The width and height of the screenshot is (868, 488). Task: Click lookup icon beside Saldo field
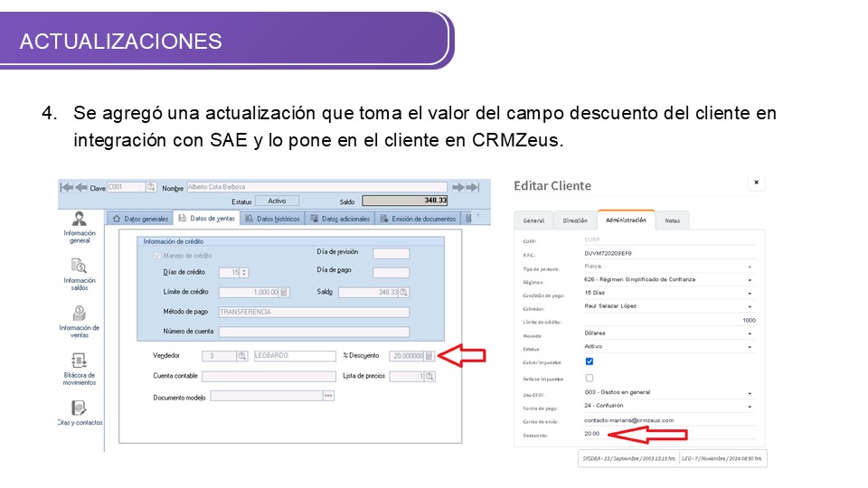[x=403, y=292]
